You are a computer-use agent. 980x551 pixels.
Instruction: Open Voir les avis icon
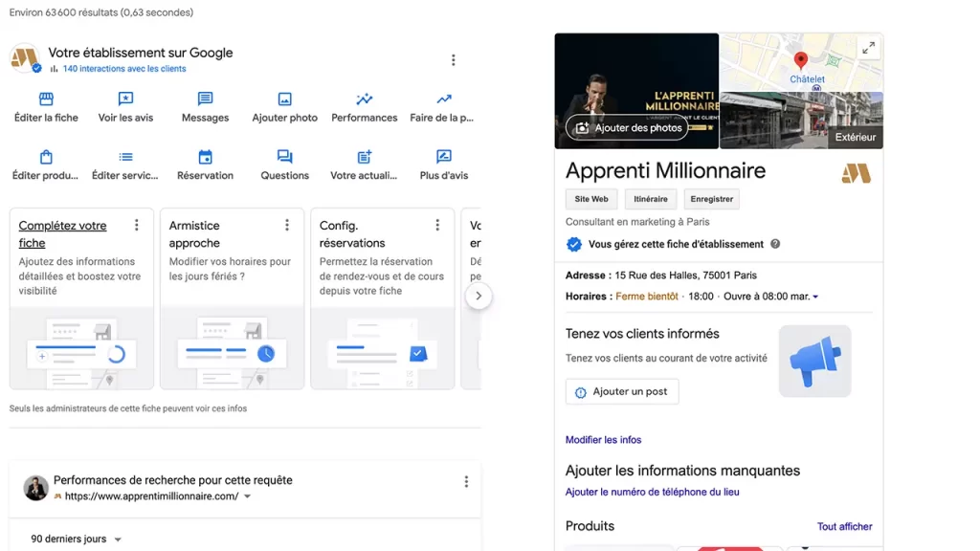point(125,99)
